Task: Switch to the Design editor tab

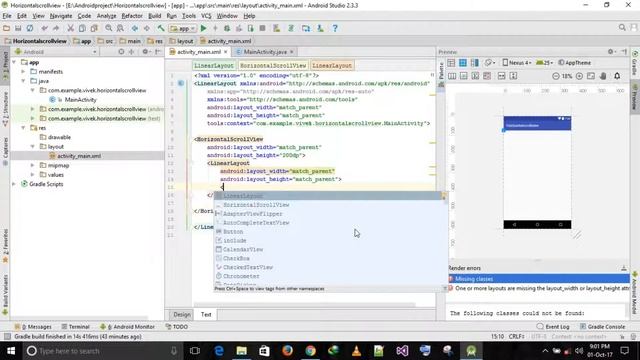Action: click(182, 314)
